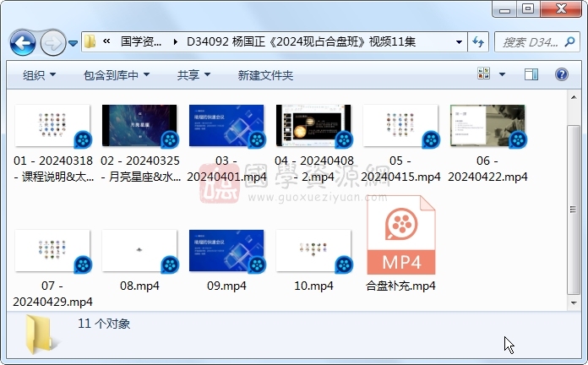Open the 组织 menu
The height and width of the screenshot is (365, 588).
point(39,75)
